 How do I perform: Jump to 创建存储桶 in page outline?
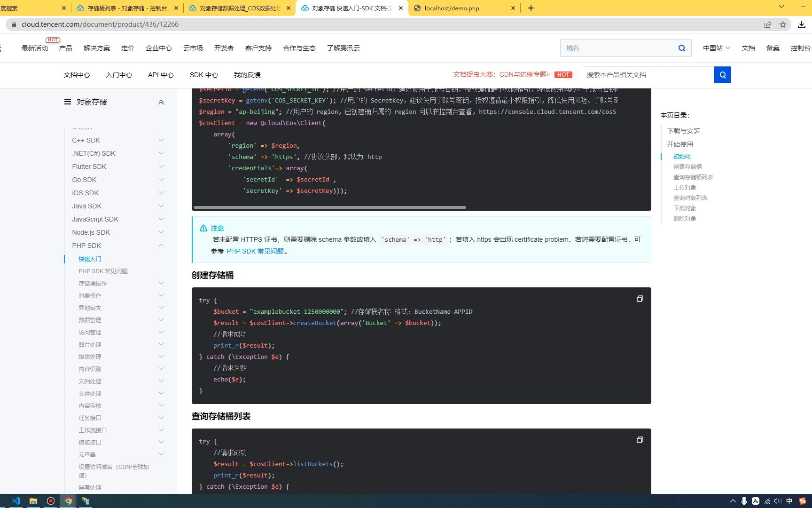(x=687, y=167)
